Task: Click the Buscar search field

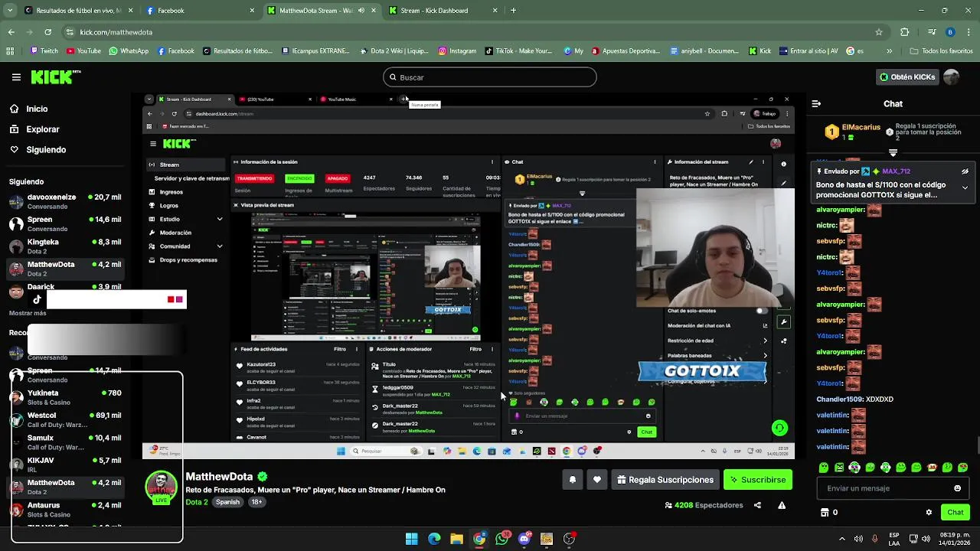Action: 490,77
